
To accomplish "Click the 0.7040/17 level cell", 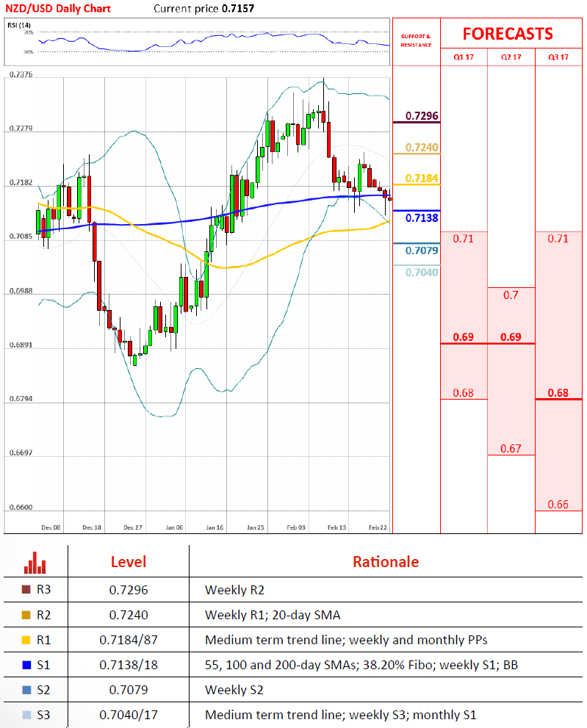I will pyautogui.click(x=128, y=715).
